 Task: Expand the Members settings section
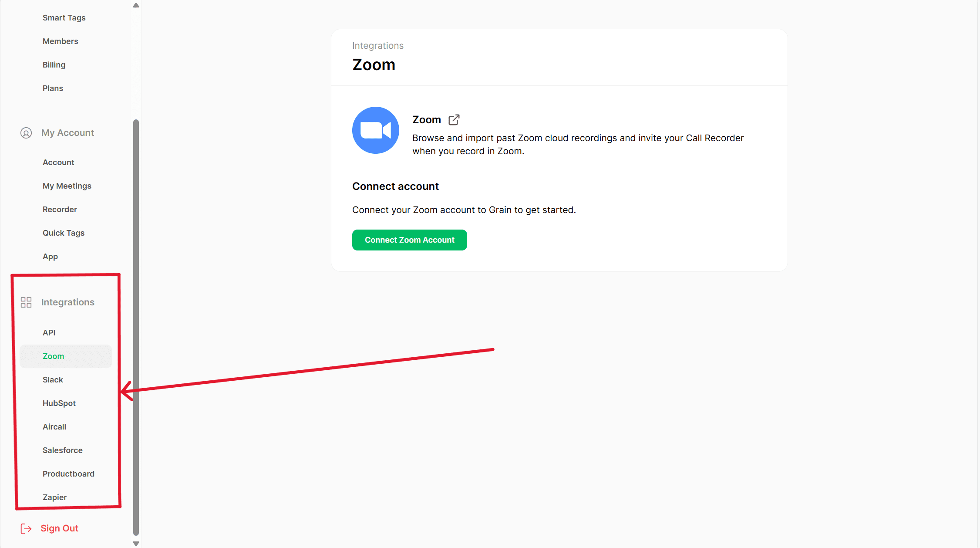[60, 41]
